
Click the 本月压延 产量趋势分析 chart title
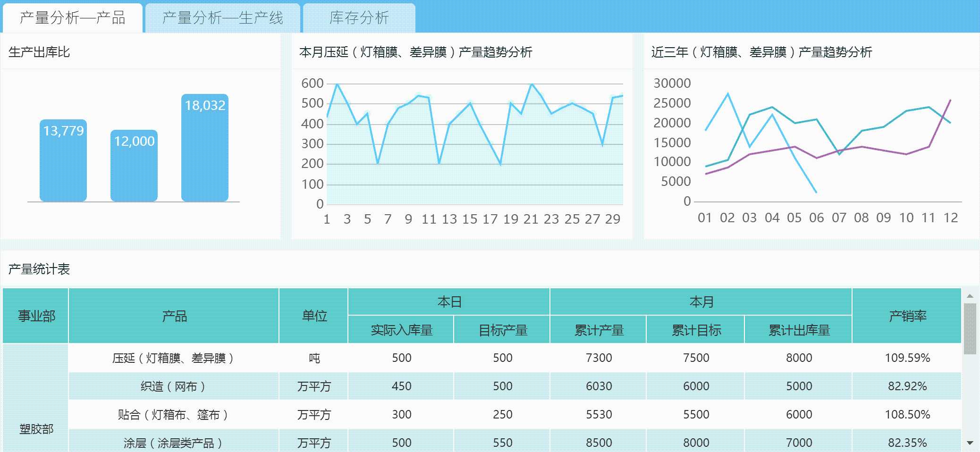coord(415,52)
